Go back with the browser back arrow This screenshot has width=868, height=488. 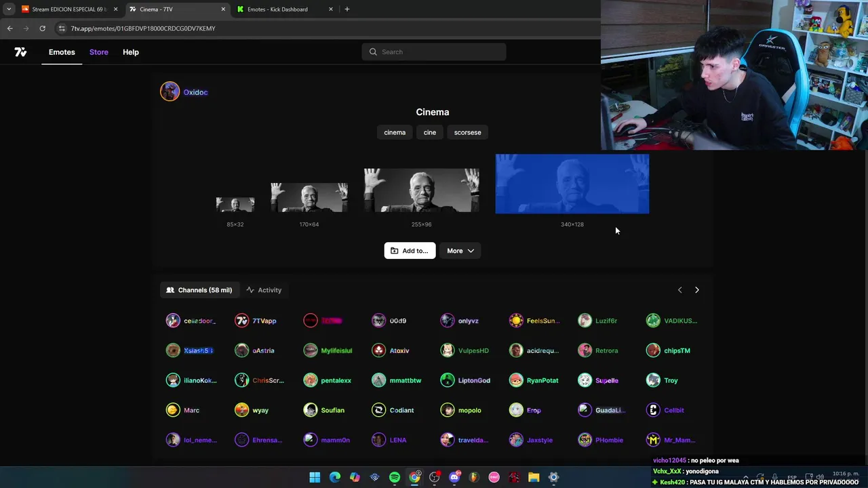click(9, 28)
